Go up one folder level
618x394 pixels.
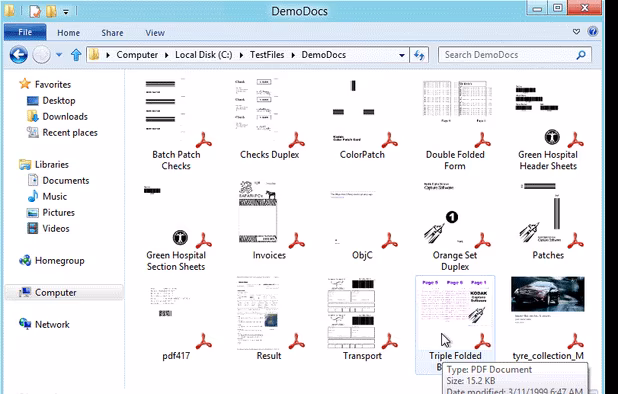pos(76,55)
